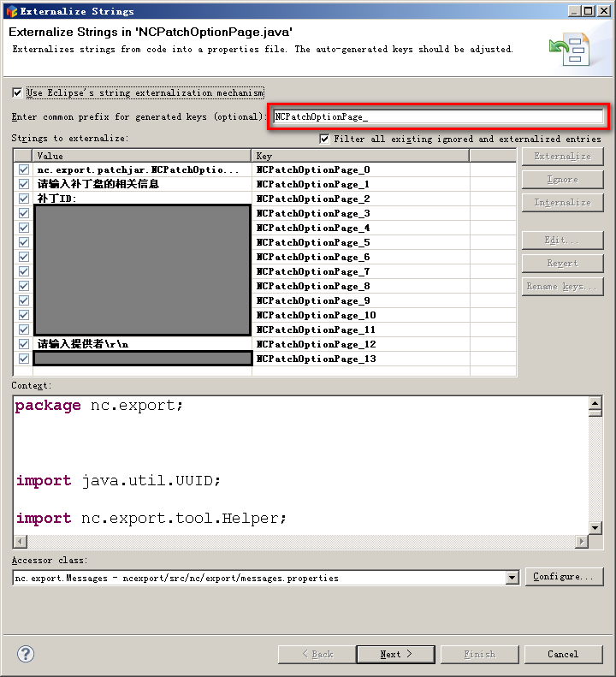Click the Ignore button
This screenshot has width=616, height=677.
(562, 180)
